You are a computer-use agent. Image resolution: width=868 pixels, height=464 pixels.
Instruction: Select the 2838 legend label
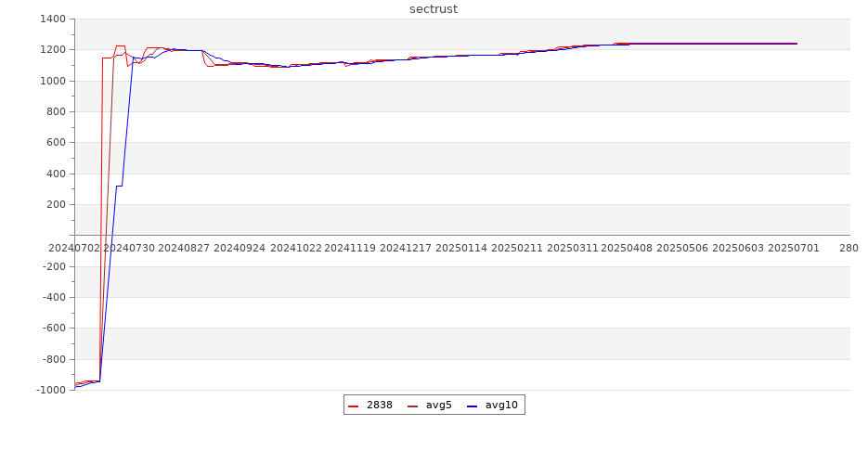click(x=379, y=406)
